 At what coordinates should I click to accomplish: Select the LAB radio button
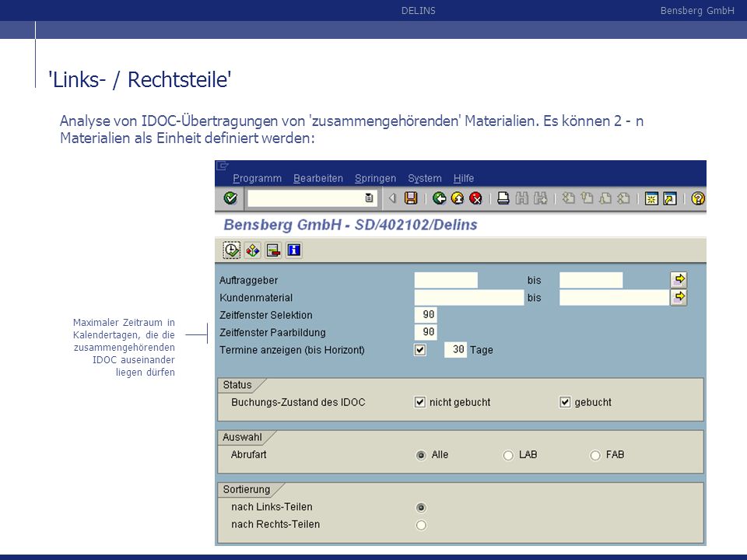pos(508,455)
